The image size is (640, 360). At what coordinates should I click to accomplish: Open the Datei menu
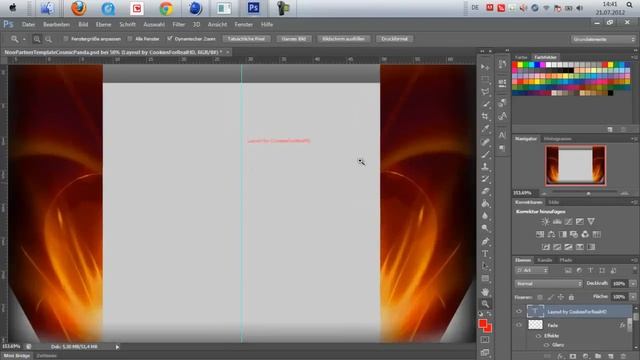coord(28,24)
